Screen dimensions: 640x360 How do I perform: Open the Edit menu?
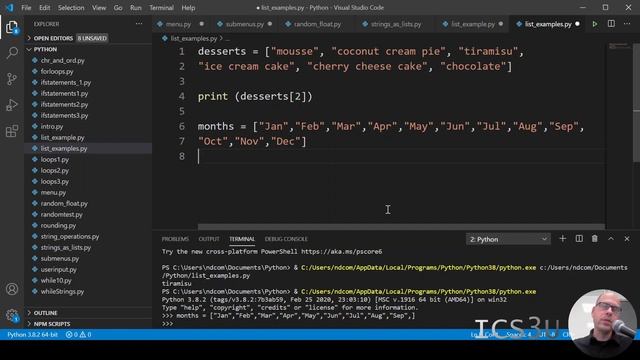(x=44, y=8)
